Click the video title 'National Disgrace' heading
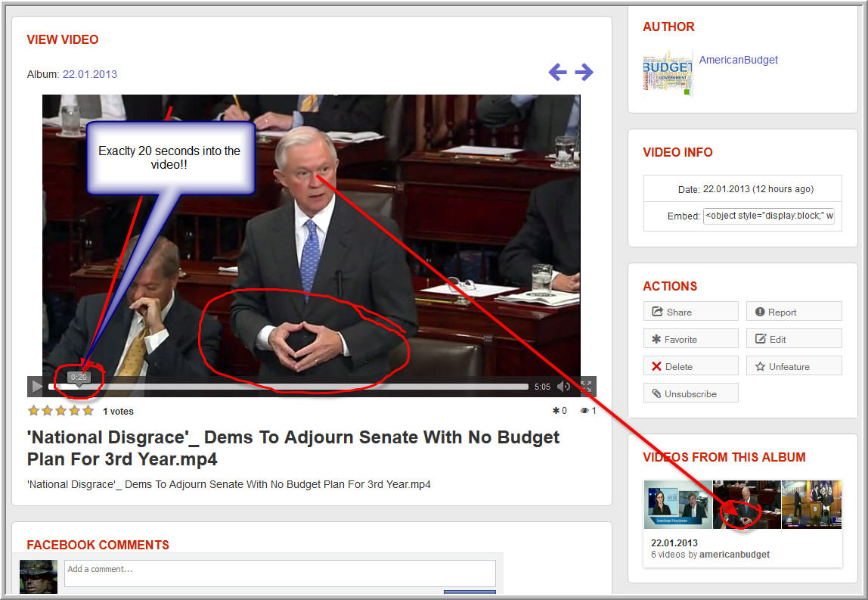 293,448
